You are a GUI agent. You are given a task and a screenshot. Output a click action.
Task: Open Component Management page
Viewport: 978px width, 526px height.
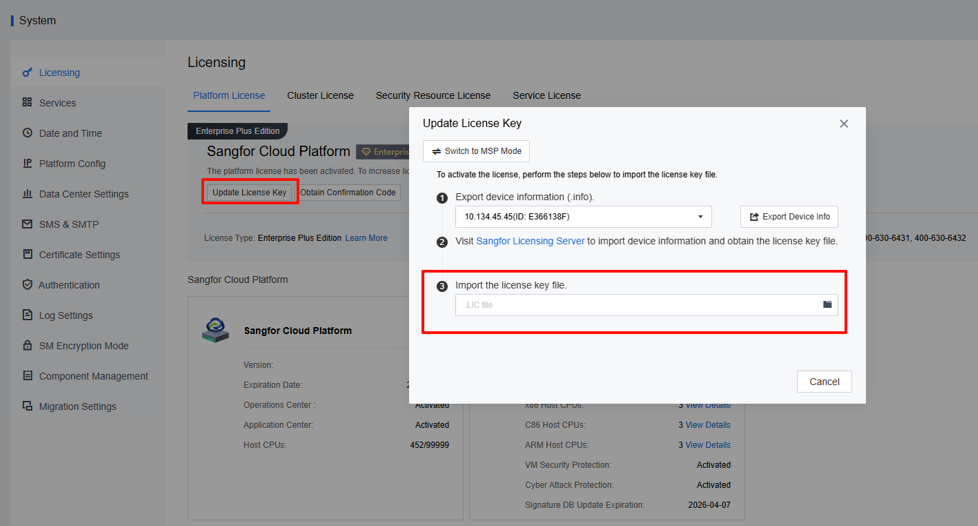(x=94, y=376)
